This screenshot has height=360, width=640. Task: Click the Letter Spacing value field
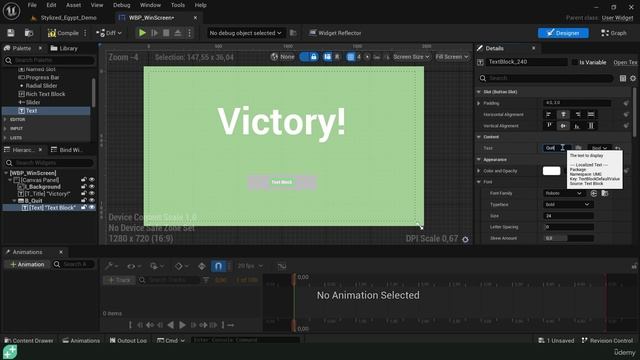(x=569, y=227)
